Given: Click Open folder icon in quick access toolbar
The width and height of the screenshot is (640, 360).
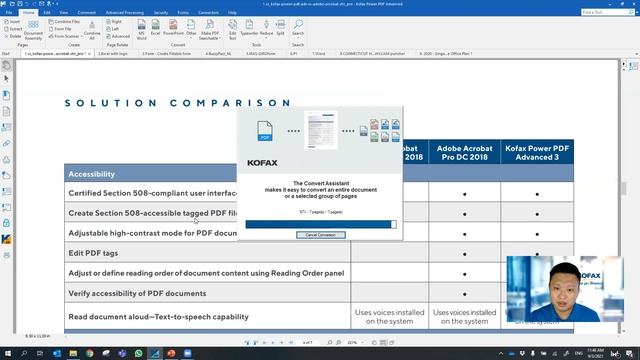Looking at the screenshot, I should (12, 4).
